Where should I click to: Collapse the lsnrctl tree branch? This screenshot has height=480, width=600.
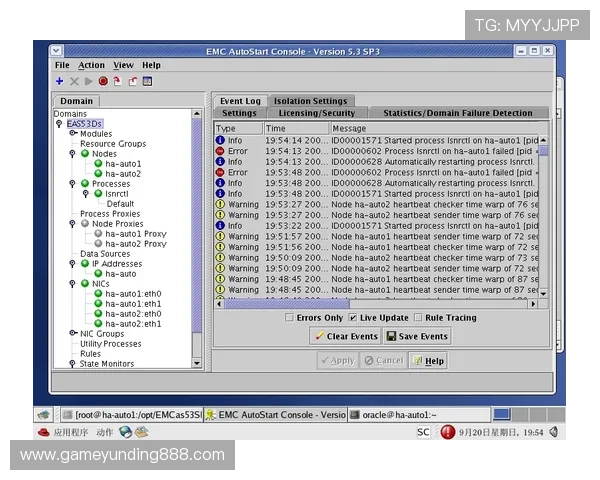click(86, 194)
